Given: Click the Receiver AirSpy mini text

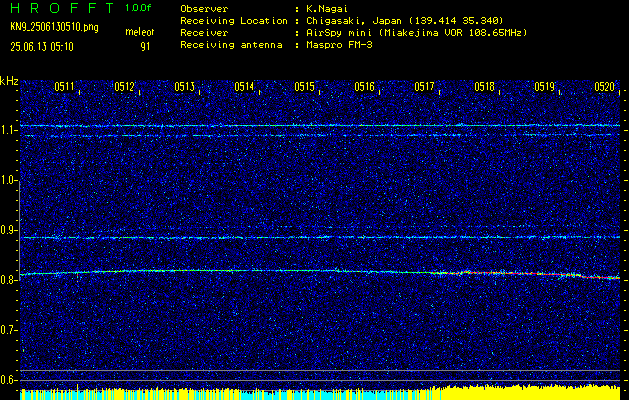Looking at the screenshot, I should click(416, 33).
